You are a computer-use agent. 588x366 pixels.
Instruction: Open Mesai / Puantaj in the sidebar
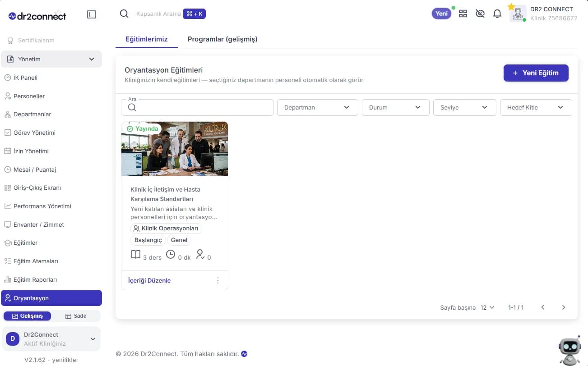(51, 169)
